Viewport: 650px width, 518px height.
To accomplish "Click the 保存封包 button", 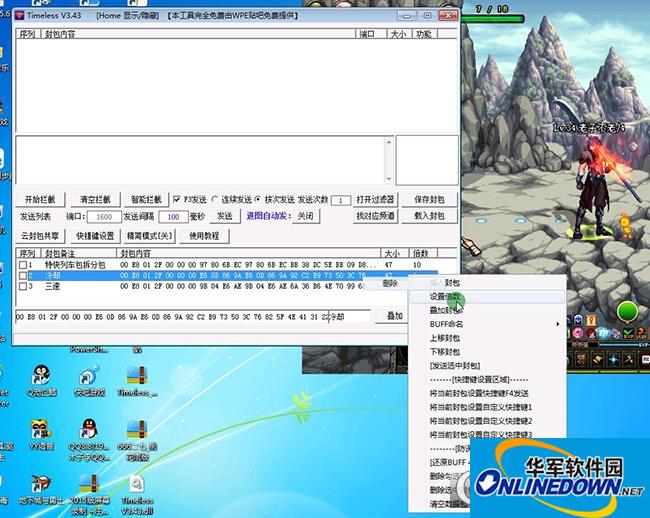I will tap(429, 199).
